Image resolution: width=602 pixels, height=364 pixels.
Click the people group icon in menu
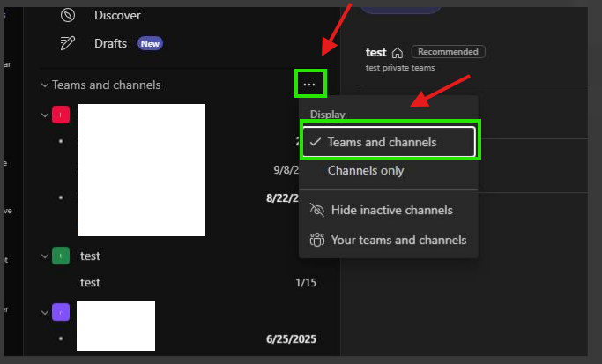tap(317, 240)
